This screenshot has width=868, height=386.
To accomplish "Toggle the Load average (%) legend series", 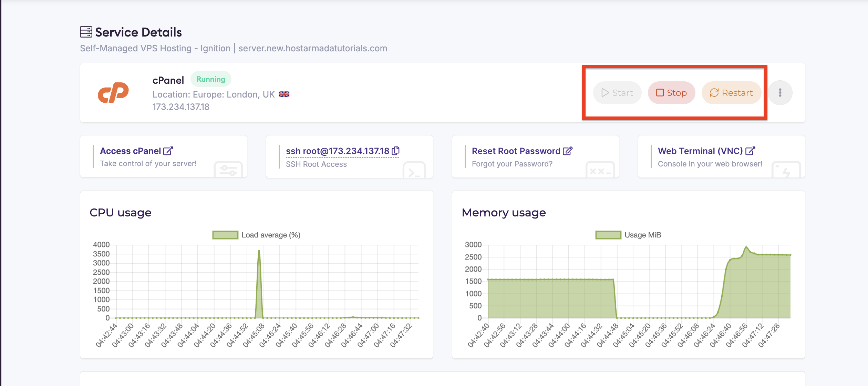I will tap(225, 235).
